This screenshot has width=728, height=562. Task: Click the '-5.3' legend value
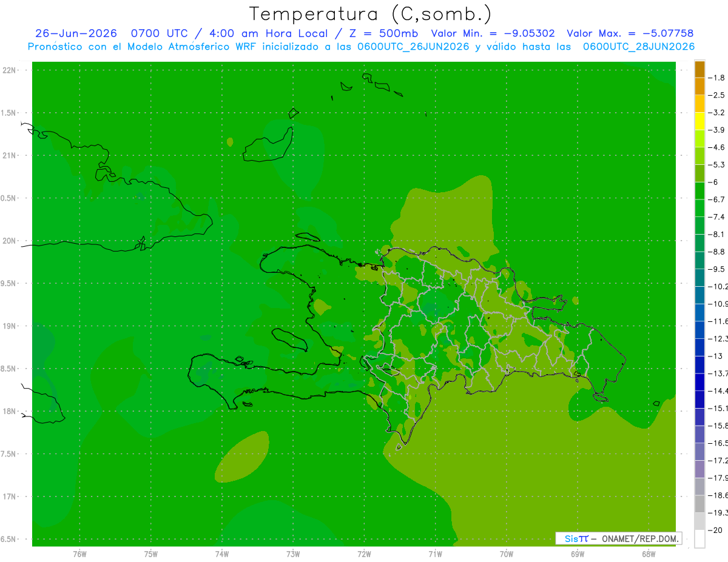click(718, 165)
